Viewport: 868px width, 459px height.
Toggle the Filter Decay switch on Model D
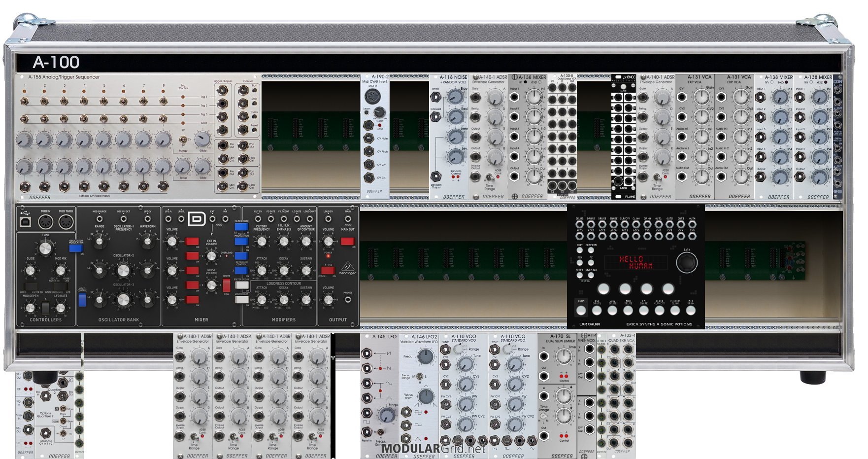coord(241,285)
